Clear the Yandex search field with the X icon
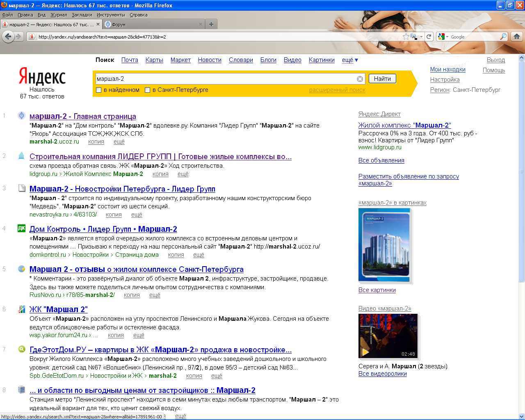Screen dimensions: 525x420 pyautogui.click(x=360, y=79)
